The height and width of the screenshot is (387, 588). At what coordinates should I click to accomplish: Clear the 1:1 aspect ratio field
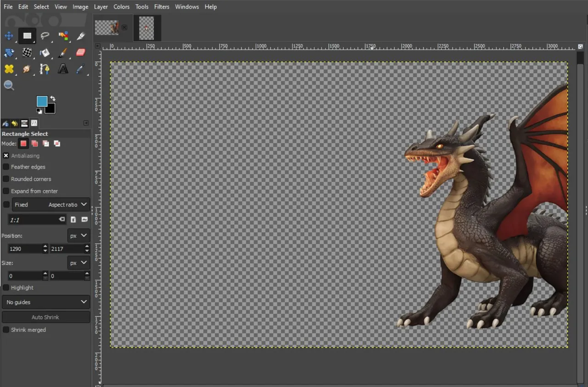62,220
